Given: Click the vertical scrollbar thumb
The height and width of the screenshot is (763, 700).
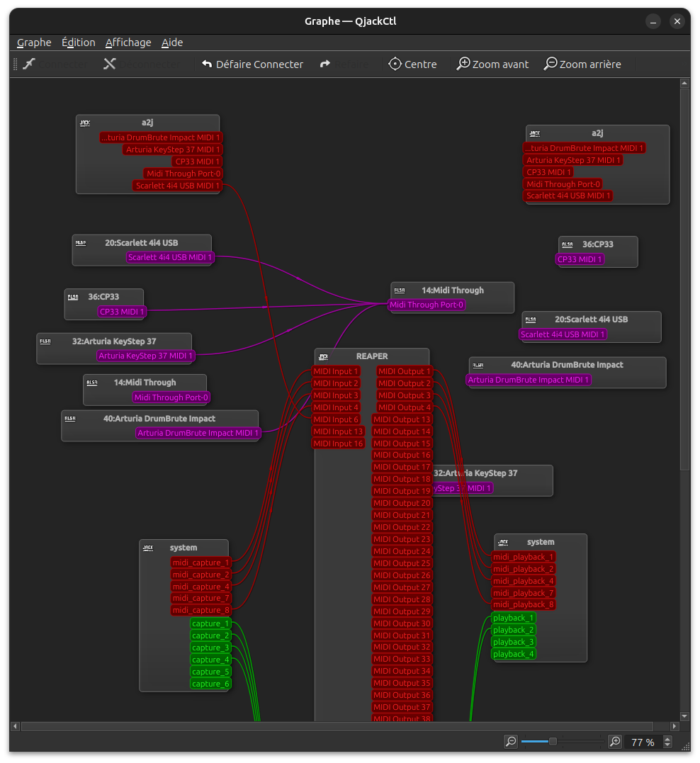Looking at the screenshot, I should pos(685,280).
